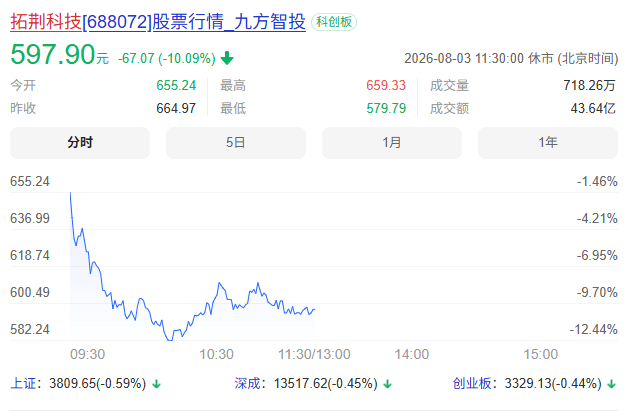Click the -9.70% percent axis label
Image resolution: width=626 pixels, height=412 pixels.
click(x=597, y=292)
